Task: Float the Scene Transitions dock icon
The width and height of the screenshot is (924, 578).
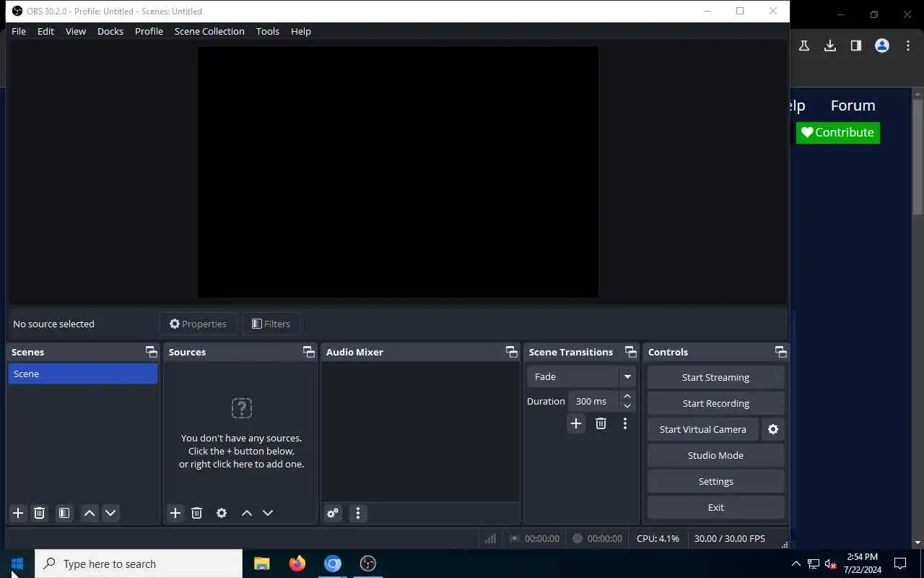Action: pyautogui.click(x=631, y=352)
